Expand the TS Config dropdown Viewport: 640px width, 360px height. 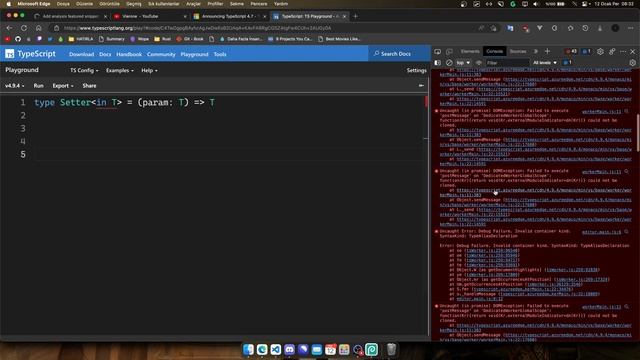click(x=84, y=70)
